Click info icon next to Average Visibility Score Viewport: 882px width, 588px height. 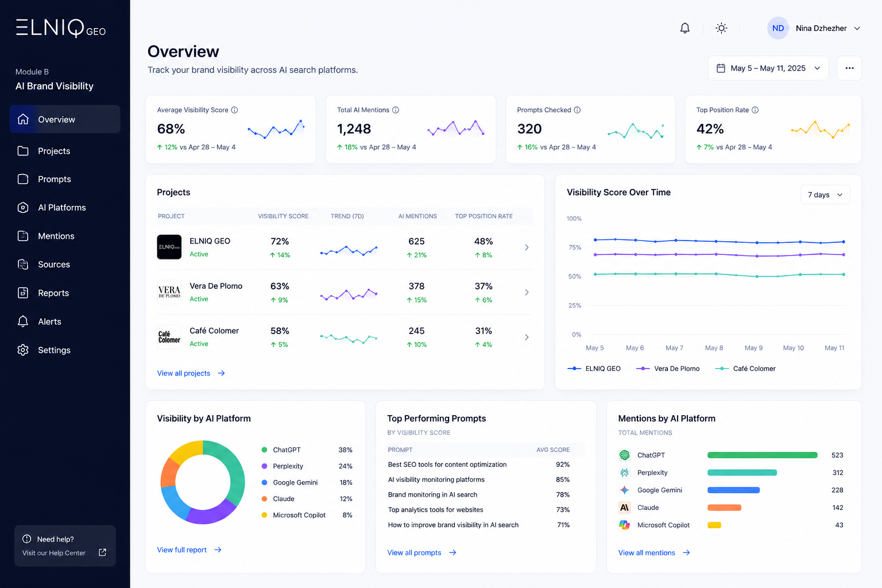(234, 110)
